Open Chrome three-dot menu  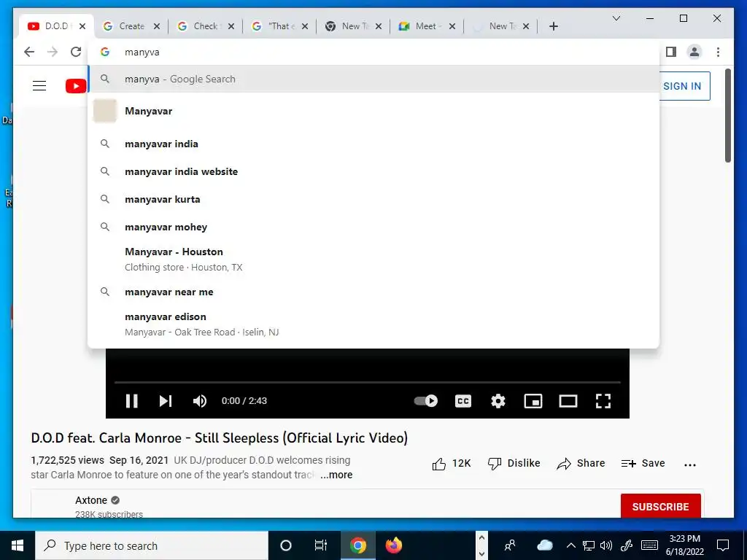click(x=718, y=52)
